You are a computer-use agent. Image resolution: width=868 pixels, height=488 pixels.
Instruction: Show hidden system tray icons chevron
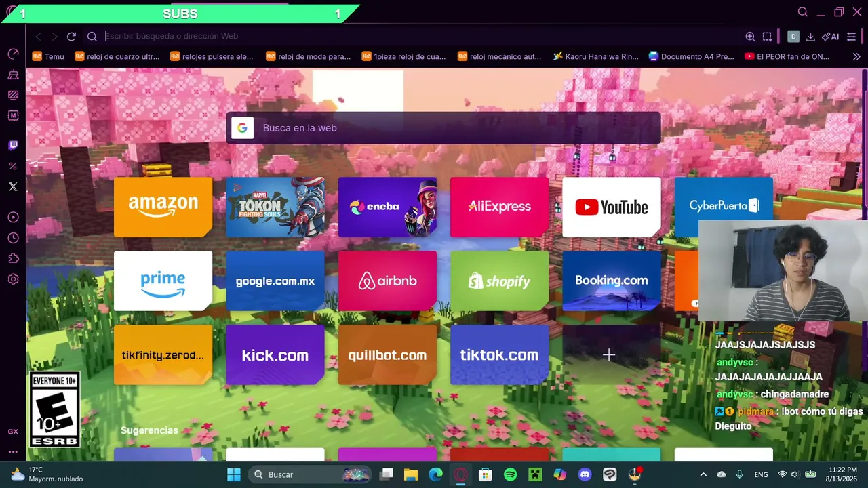(703, 474)
